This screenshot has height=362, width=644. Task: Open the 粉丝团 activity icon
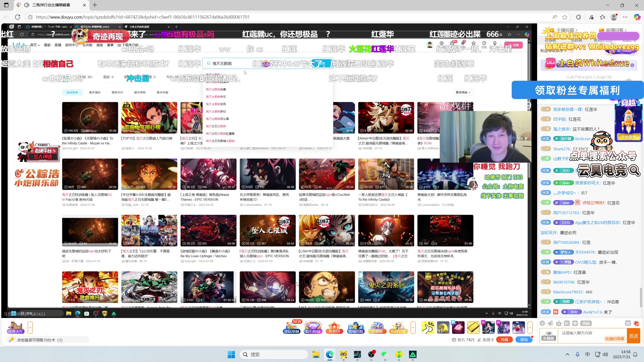click(334, 327)
